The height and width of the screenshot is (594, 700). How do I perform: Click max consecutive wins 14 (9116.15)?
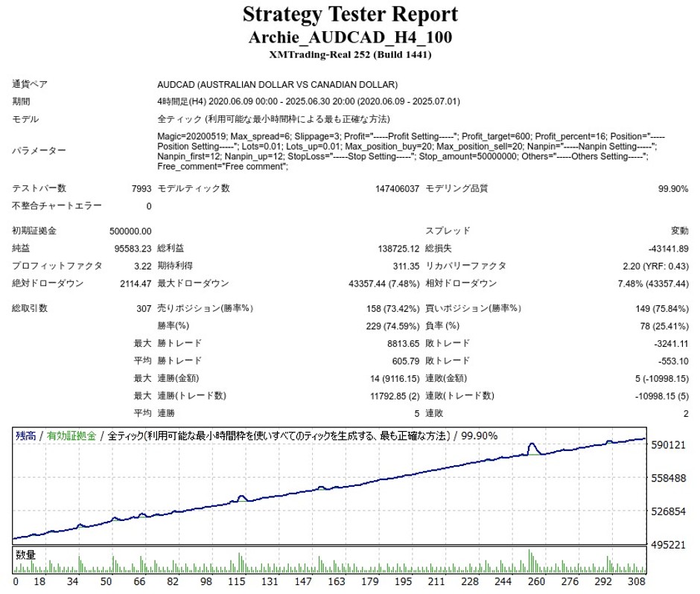[395, 378]
